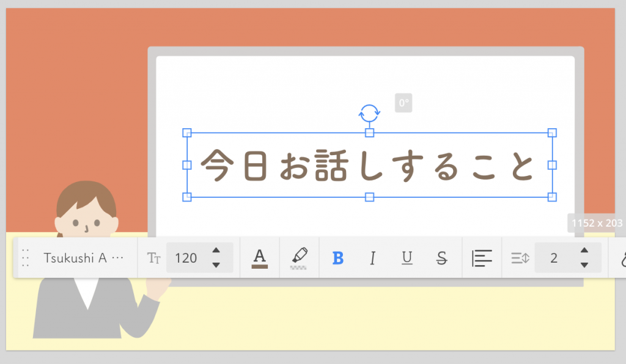Click the font size field showing 120
This screenshot has height=364, width=626.
186,258
